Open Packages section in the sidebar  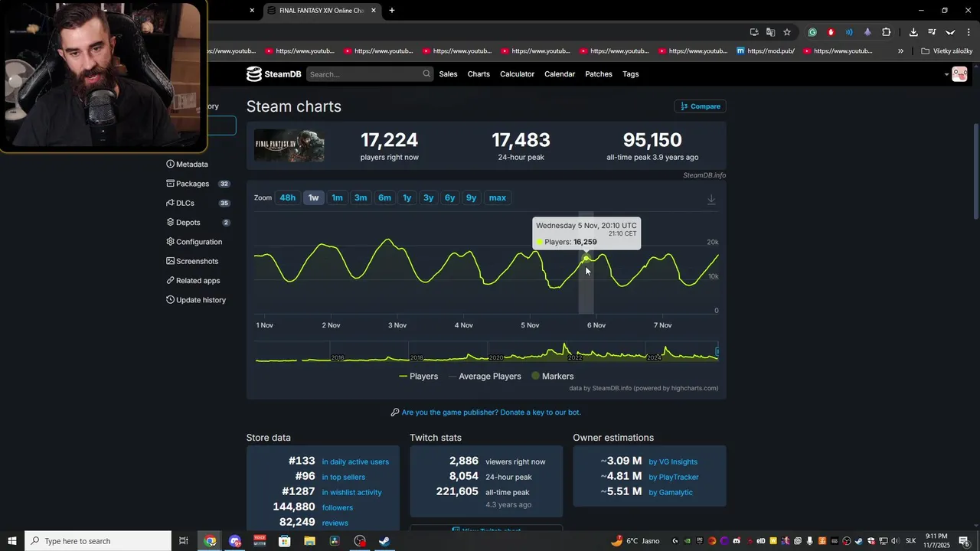coord(198,184)
